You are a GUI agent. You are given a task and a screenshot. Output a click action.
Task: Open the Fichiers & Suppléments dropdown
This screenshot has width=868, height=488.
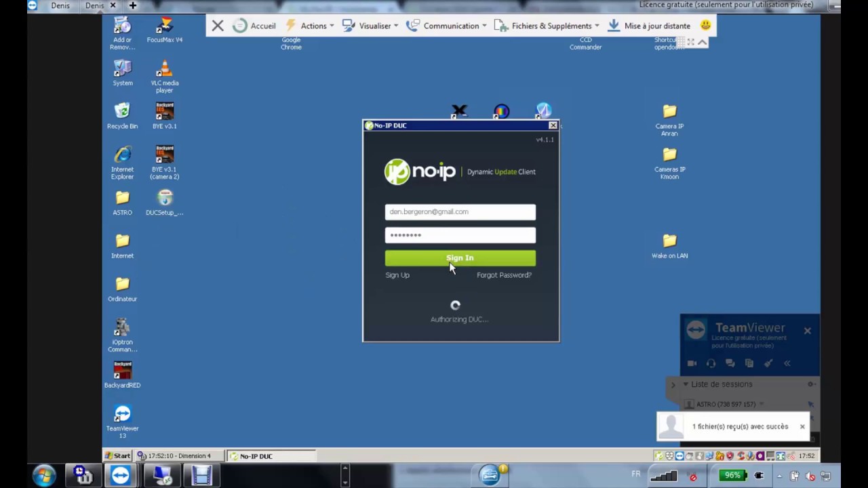[x=547, y=26]
